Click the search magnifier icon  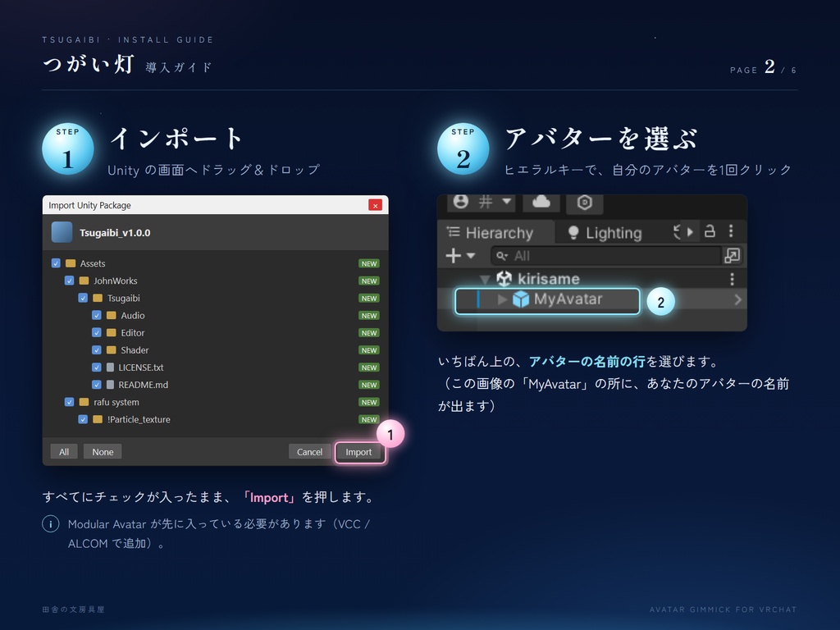click(501, 256)
